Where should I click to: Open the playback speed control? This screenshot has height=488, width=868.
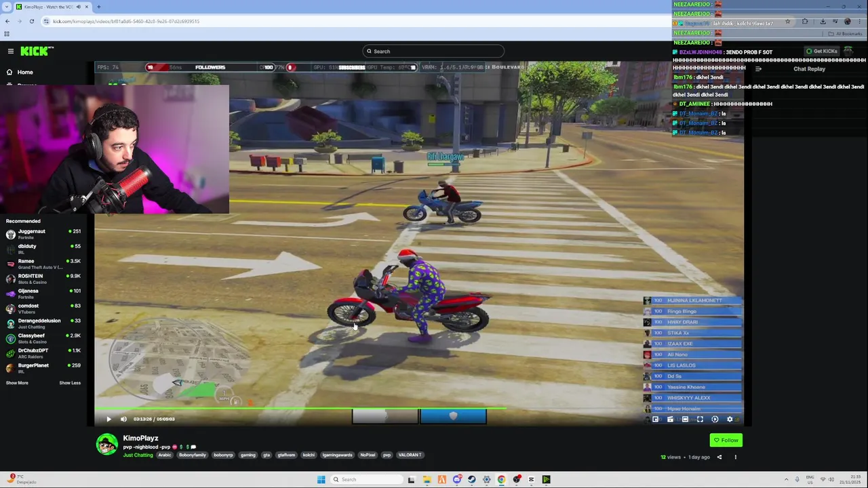pos(715,420)
